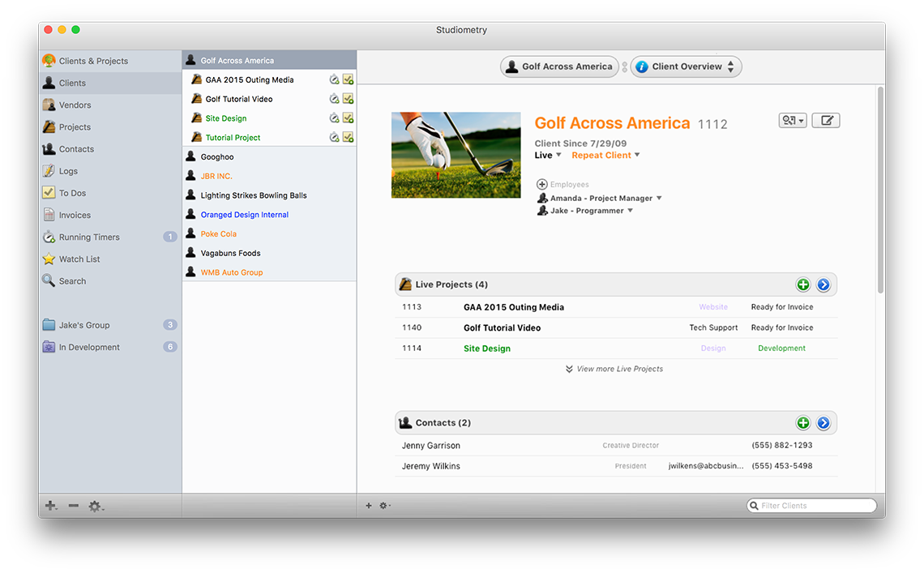Start timer for Tutorial Project

[x=334, y=137]
